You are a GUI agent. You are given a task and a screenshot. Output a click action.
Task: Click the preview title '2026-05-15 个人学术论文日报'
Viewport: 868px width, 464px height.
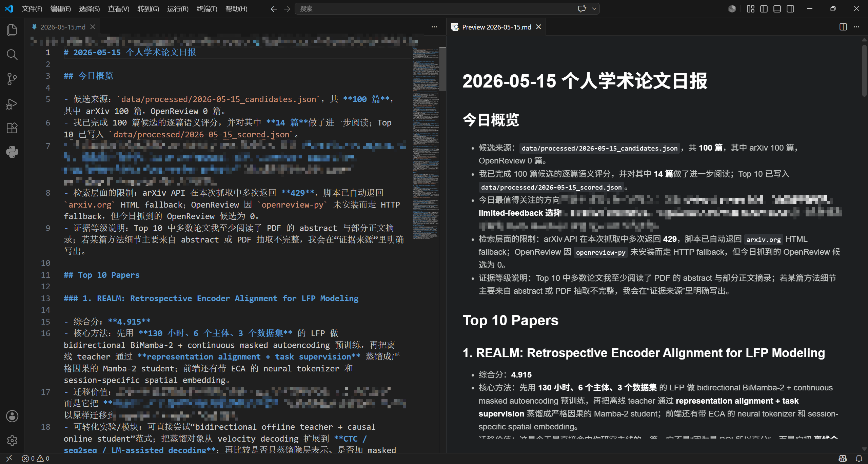[585, 81]
